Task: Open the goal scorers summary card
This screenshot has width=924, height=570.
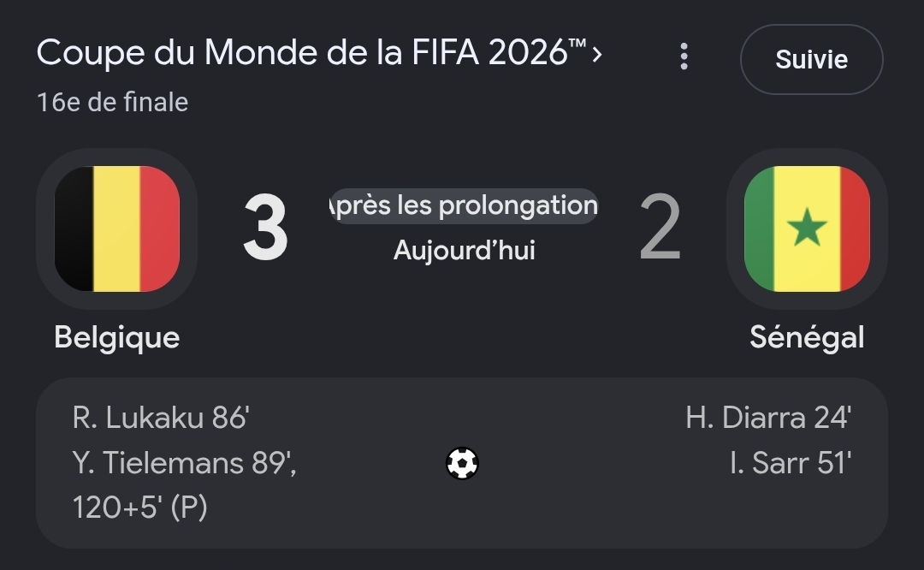Action: point(462,463)
